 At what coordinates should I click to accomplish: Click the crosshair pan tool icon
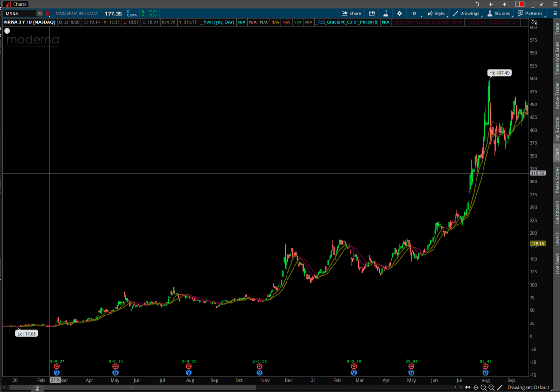(476, 388)
